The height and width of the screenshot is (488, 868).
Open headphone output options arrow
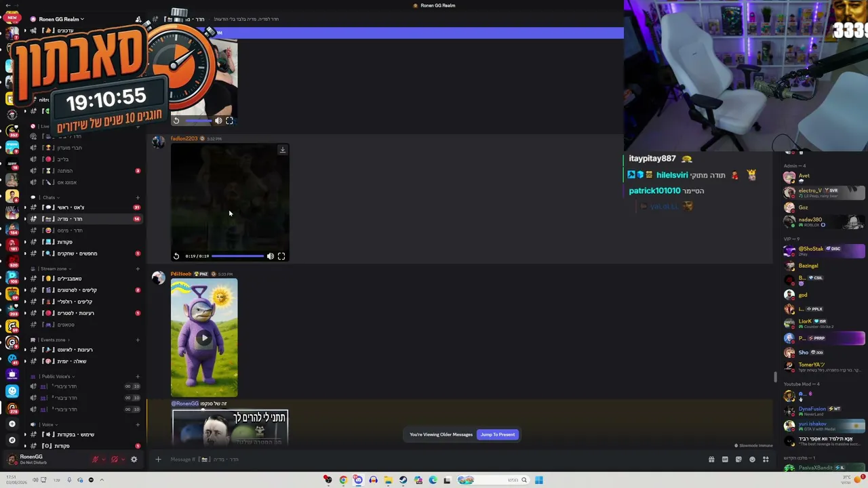pyautogui.click(x=123, y=460)
